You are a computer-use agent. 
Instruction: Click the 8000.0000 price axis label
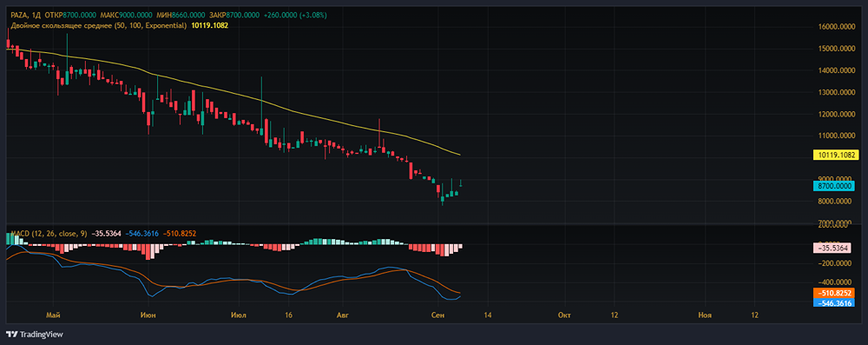click(x=834, y=202)
